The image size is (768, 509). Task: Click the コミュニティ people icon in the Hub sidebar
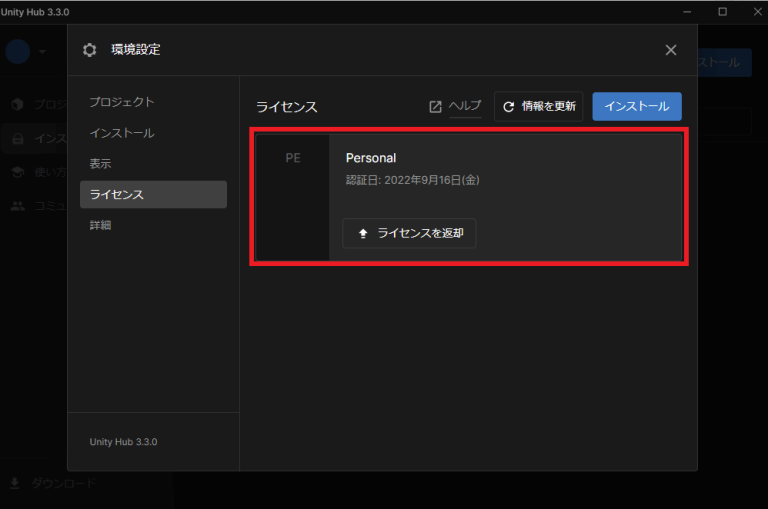click(18, 206)
